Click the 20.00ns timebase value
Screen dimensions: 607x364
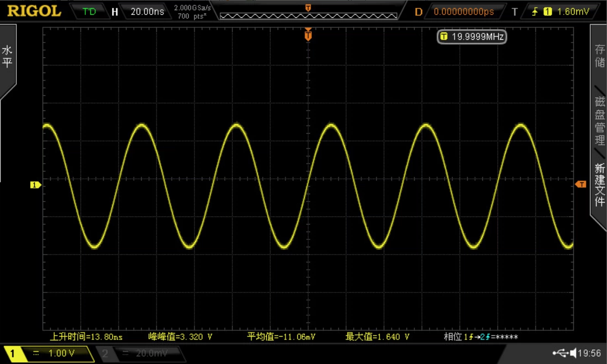click(x=147, y=11)
